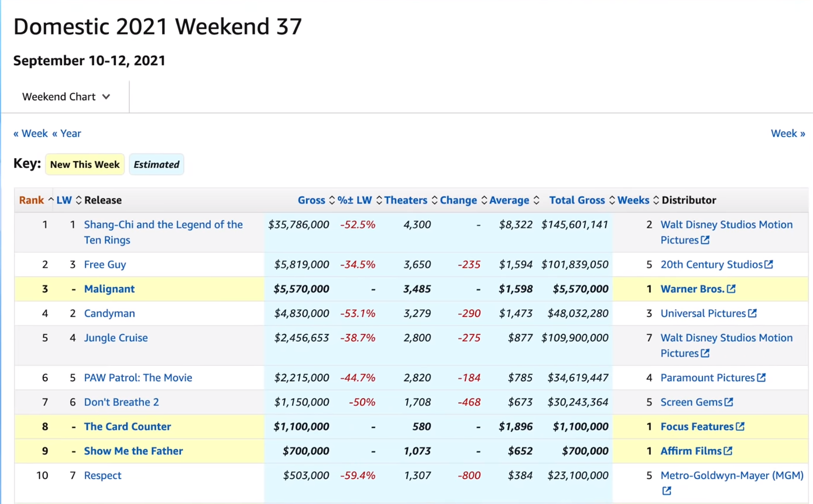Click external link icon beside Paramount Pictures

pyautogui.click(x=761, y=378)
